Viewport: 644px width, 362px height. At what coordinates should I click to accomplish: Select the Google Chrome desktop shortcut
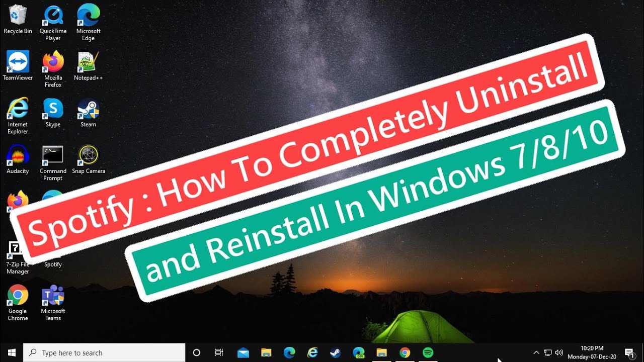tap(18, 303)
